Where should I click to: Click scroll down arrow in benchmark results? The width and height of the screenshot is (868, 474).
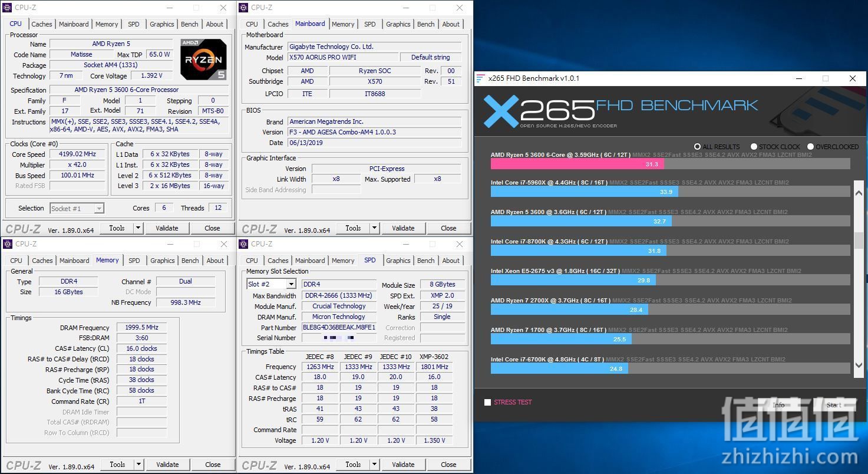(859, 366)
